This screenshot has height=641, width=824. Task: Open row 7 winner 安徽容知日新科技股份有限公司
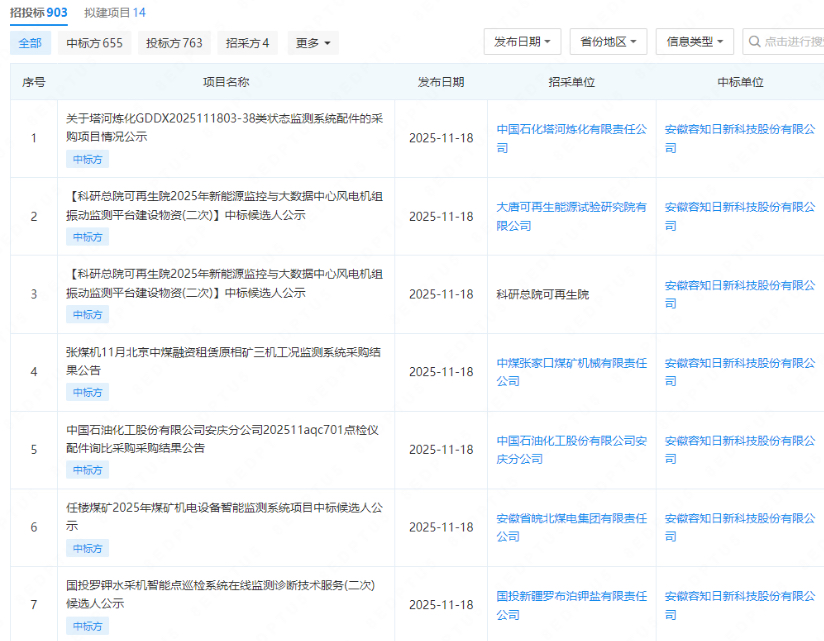740,605
